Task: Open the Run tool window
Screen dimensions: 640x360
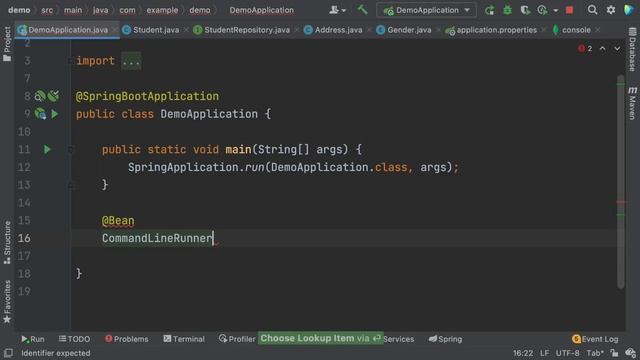Action: tap(33, 339)
